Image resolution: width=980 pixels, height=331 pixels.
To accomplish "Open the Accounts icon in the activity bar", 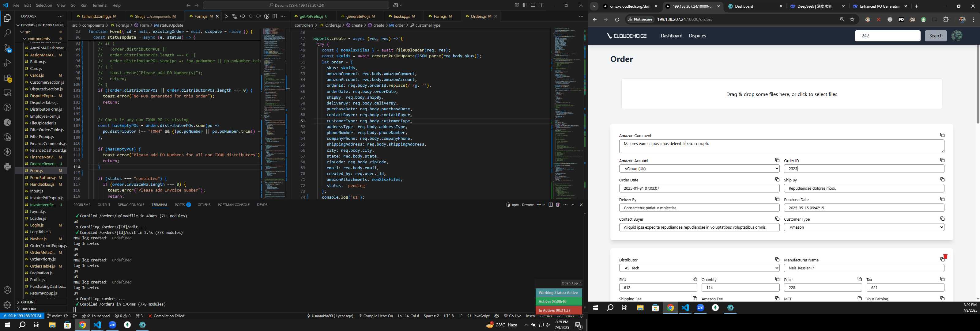I will (7, 290).
